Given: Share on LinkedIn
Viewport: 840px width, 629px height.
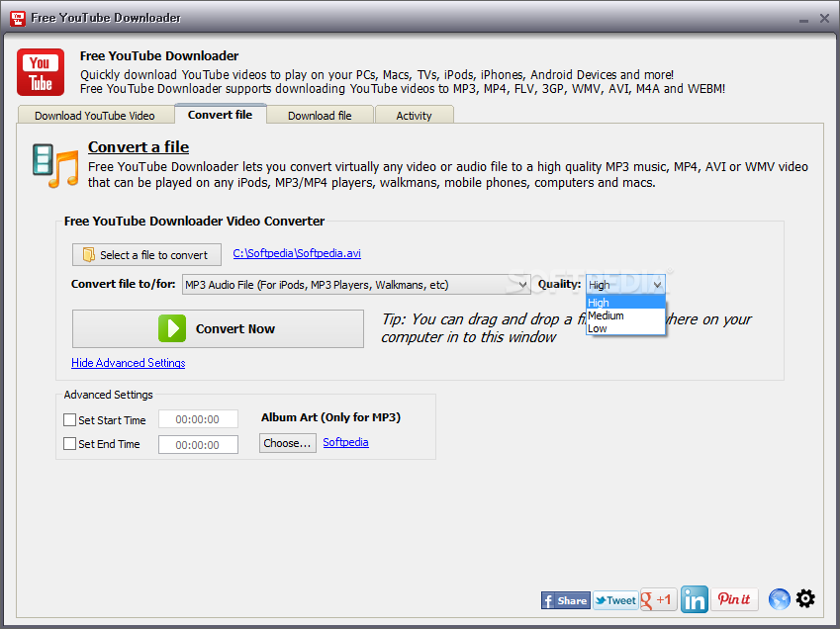Looking at the screenshot, I should click(695, 599).
